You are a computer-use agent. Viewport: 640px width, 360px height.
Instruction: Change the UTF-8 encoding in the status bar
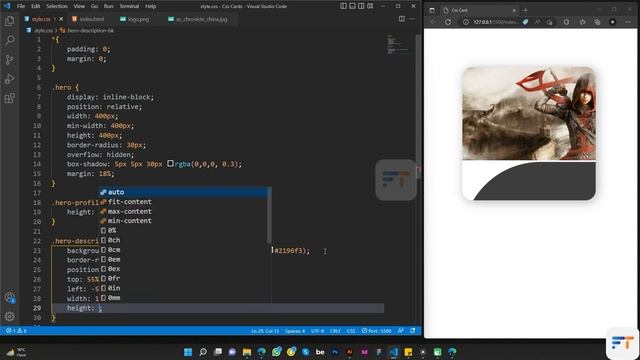point(318,331)
